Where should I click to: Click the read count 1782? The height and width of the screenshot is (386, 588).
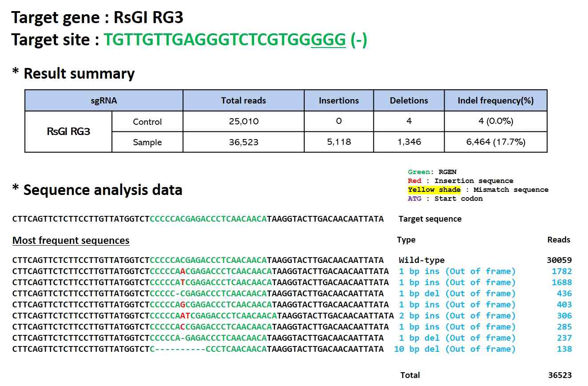(x=562, y=271)
